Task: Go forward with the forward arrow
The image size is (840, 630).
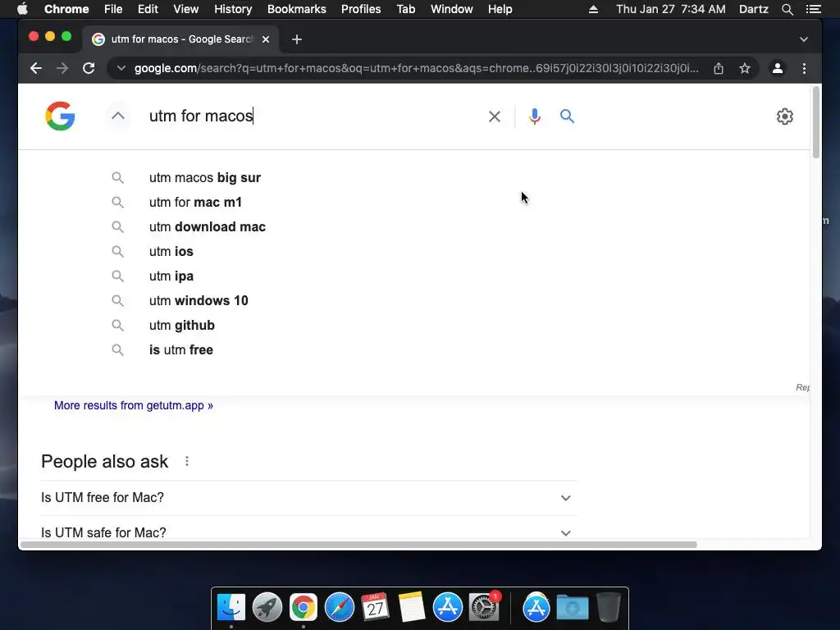Action: pos(62,68)
